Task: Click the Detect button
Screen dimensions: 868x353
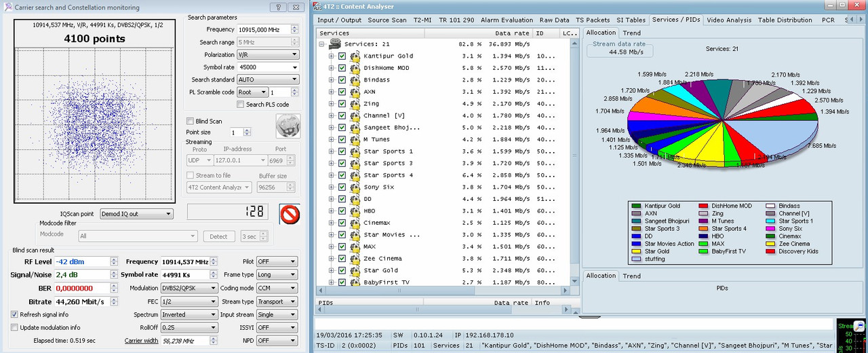Action: [219, 236]
